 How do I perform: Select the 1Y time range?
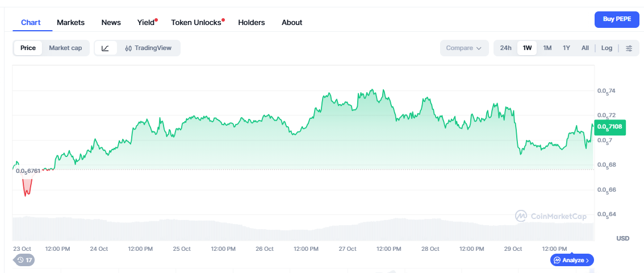pyautogui.click(x=566, y=48)
